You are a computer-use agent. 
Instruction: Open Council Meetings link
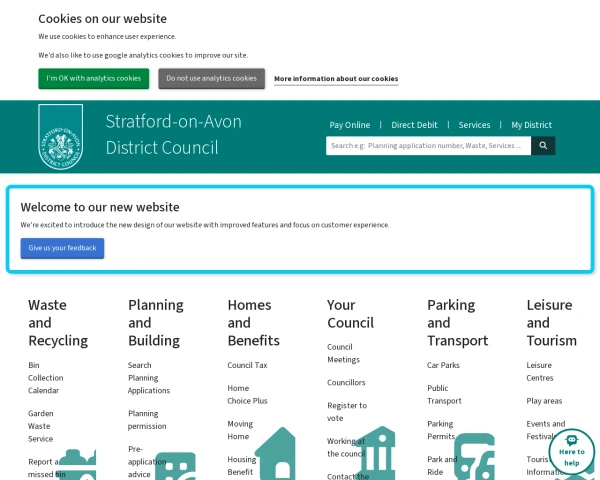point(343,353)
